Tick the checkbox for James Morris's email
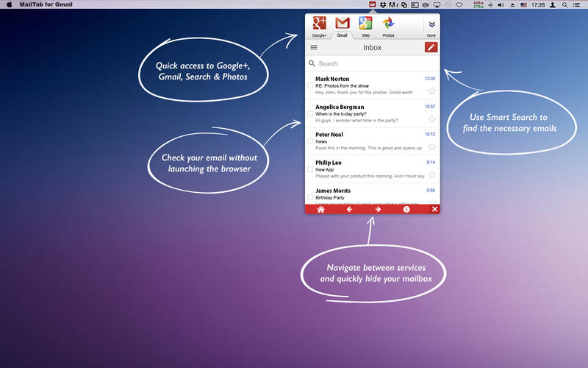The width and height of the screenshot is (588, 368). [x=310, y=197]
